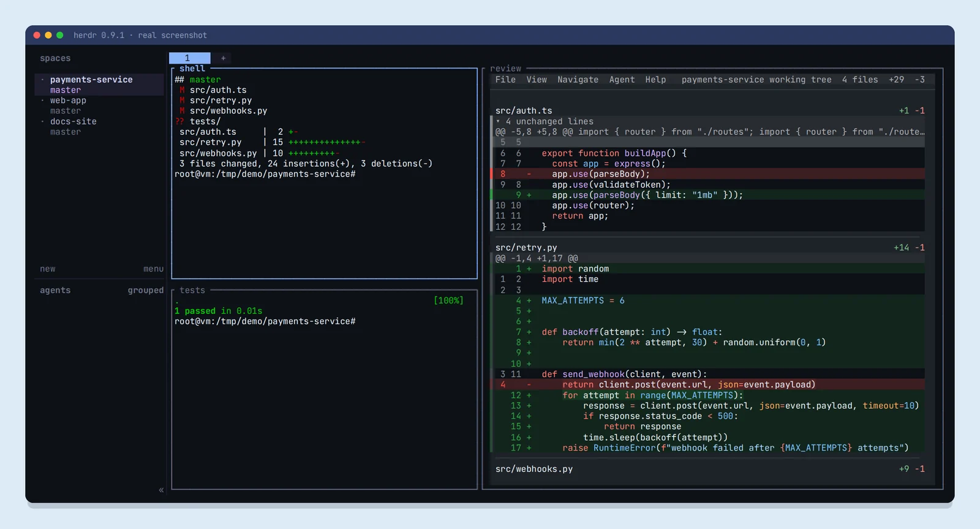Click modified src/auth.ts in git status
The height and width of the screenshot is (529, 980).
click(x=218, y=90)
